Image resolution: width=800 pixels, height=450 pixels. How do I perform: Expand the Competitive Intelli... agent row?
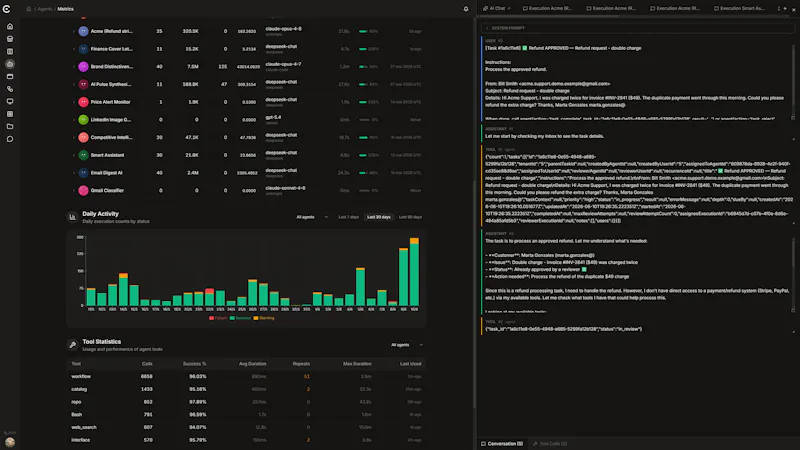coord(74,137)
